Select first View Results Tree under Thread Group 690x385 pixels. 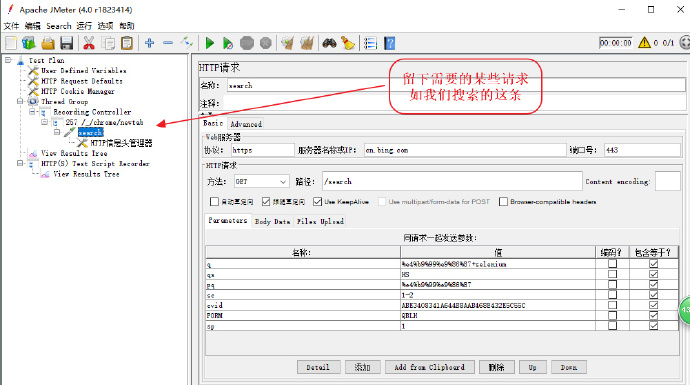click(x=74, y=153)
